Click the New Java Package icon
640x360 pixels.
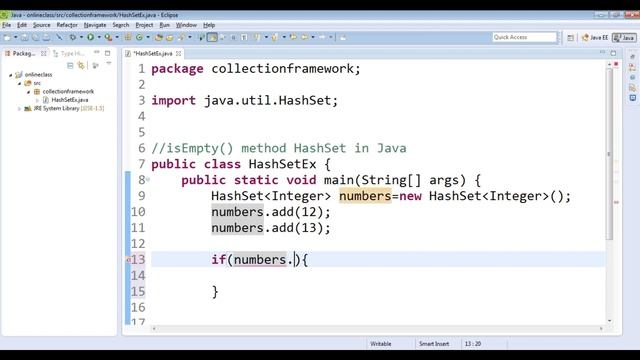pyautogui.click(x=128, y=37)
